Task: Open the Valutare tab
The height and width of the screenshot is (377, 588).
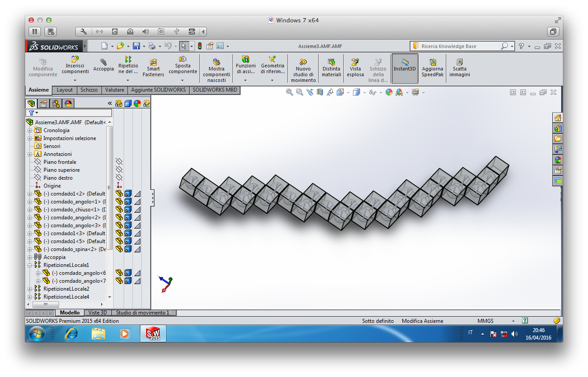Action: (x=114, y=90)
